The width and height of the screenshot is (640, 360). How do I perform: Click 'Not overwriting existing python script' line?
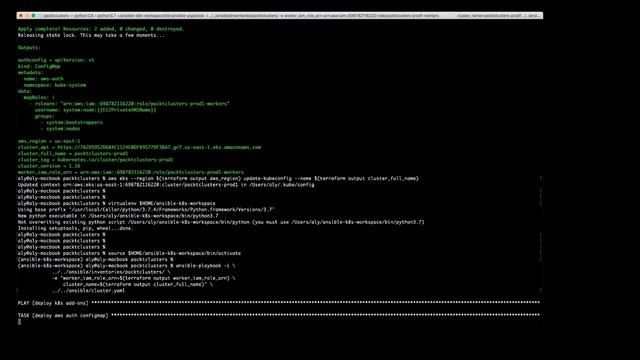click(221, 222)
